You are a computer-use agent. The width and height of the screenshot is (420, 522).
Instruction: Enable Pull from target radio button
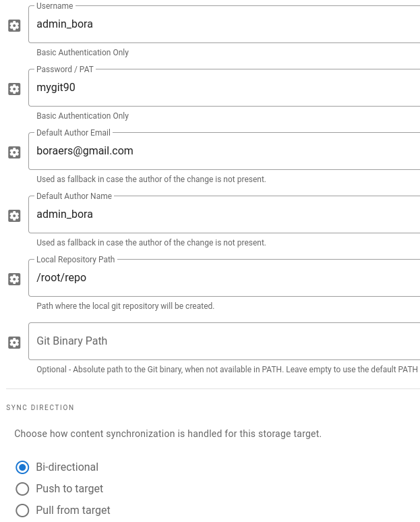coord(22,511)
